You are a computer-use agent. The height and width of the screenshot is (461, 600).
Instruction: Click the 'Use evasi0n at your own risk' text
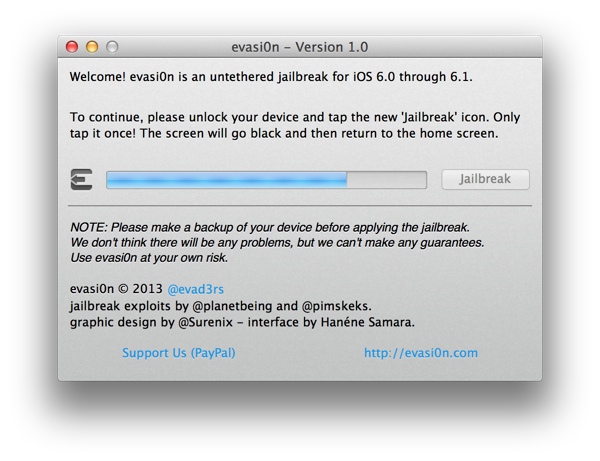point(149,257)
